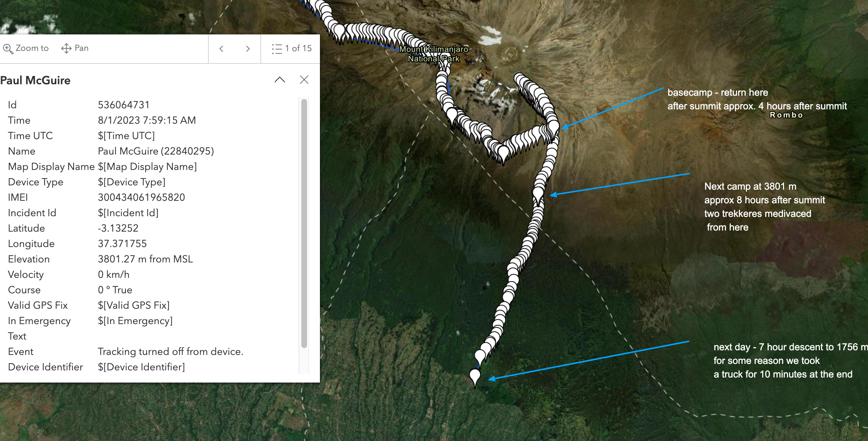The width and height of the screenshot is (868, 441).
Task: Click the Id value 536064731
Action: (124, 105)
